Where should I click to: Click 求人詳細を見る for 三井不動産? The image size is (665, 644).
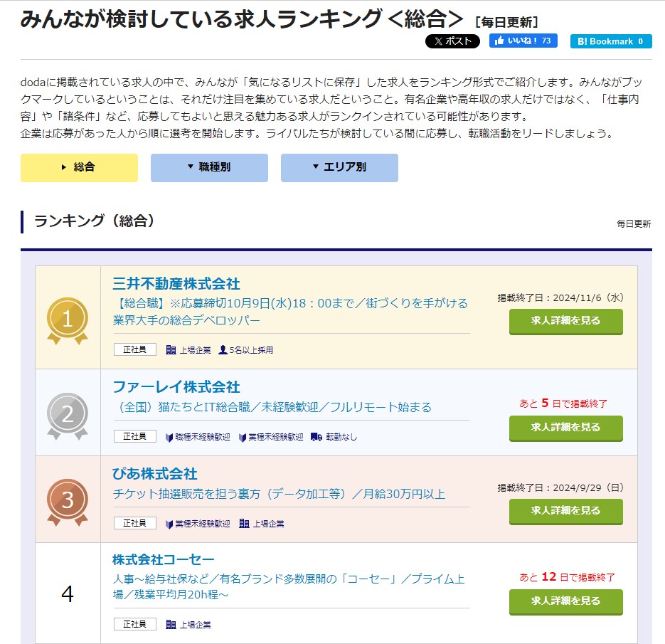tap(565, 321)
